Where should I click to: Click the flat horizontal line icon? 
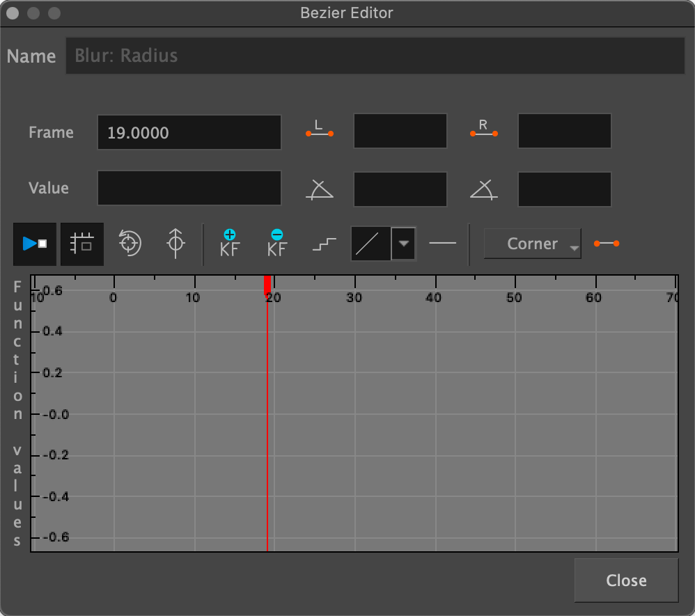pyautogui.click(x=442, y=244)
